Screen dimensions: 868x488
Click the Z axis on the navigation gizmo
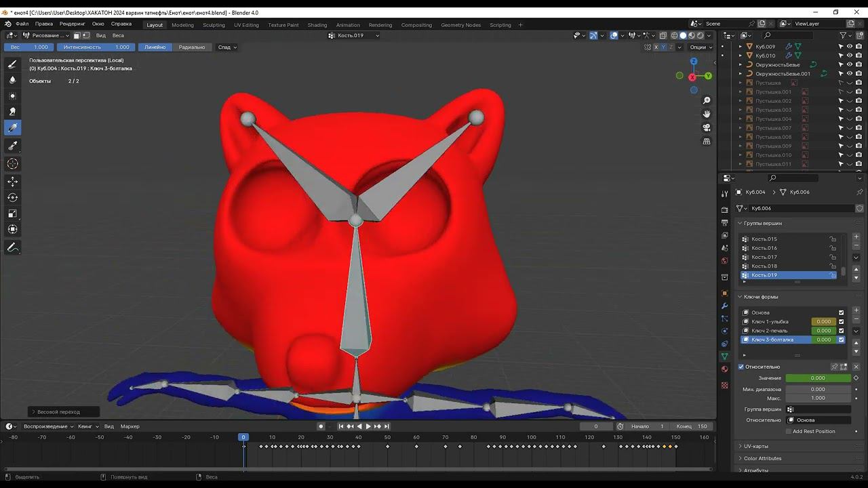tap(694, 61)
